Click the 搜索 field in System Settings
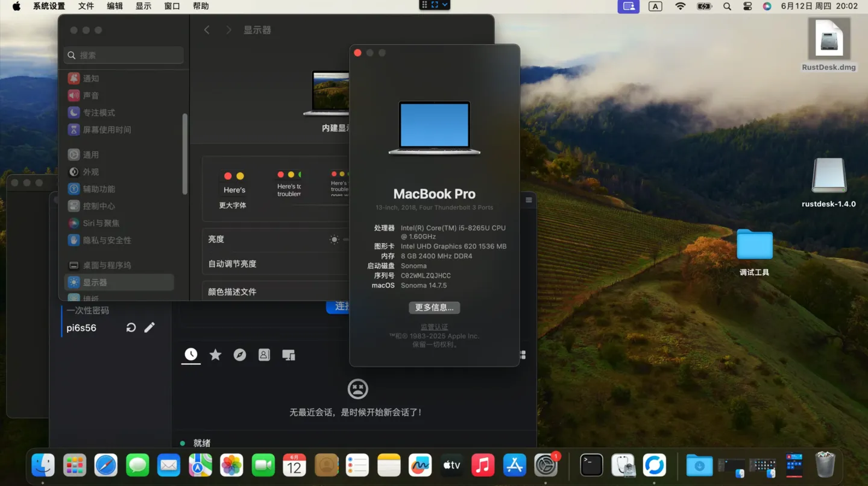Viewport: 868px width, 486px height. (x=124, y=55)
